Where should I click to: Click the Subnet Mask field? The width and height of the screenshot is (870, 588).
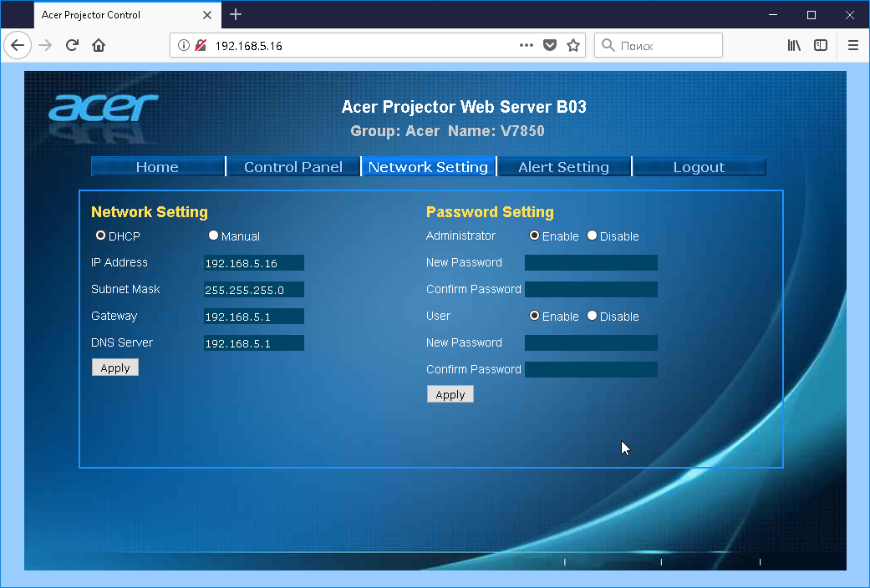coord(253,290)
